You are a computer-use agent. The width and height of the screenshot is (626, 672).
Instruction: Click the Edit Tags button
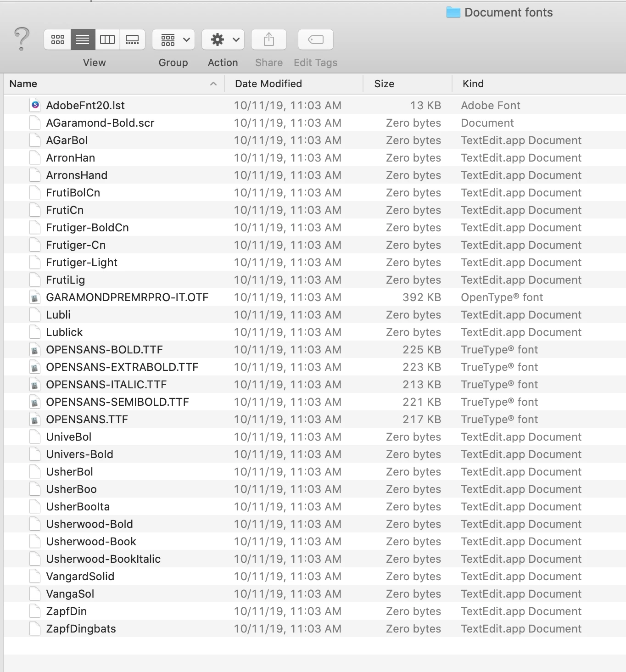click(x=316, y=39)
